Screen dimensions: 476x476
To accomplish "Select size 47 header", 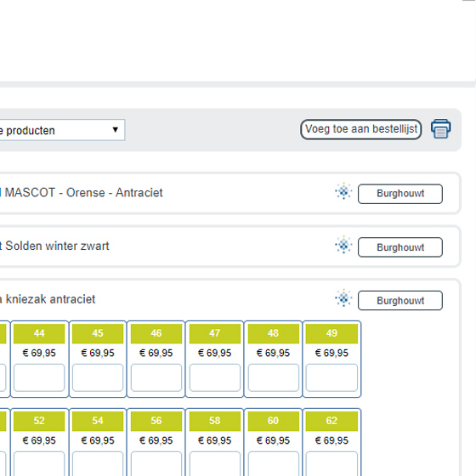I will pyautogui.click(x=215, y=333).
